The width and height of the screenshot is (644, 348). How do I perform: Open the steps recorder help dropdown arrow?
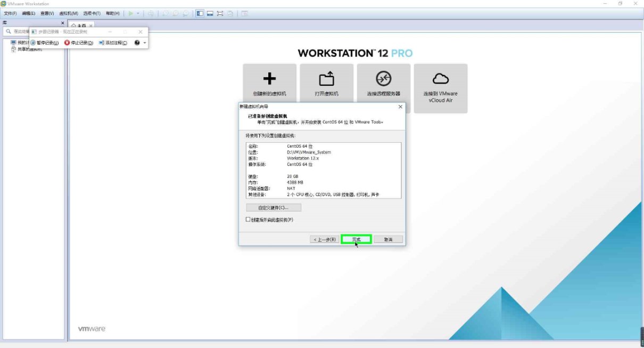(144, 43)
